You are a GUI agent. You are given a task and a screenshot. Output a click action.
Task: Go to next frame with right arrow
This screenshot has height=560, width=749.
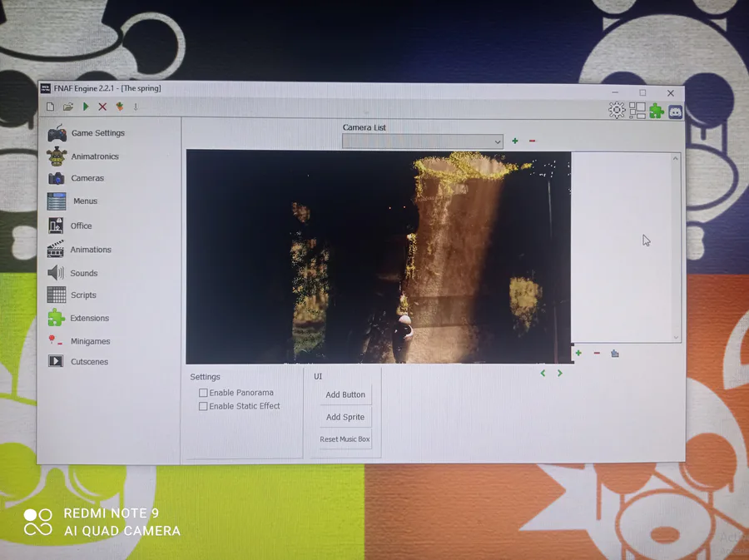pos(560,373)
